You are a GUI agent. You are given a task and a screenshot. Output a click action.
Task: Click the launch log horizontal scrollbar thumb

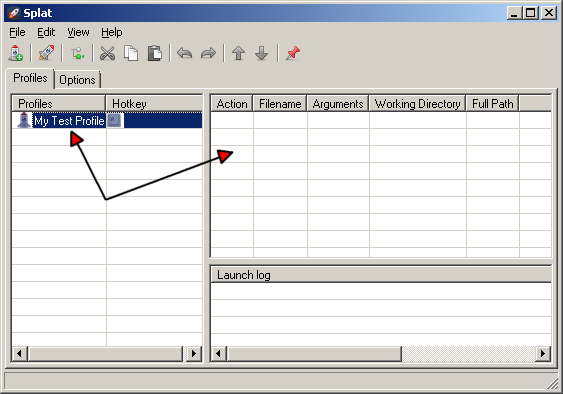314,354
